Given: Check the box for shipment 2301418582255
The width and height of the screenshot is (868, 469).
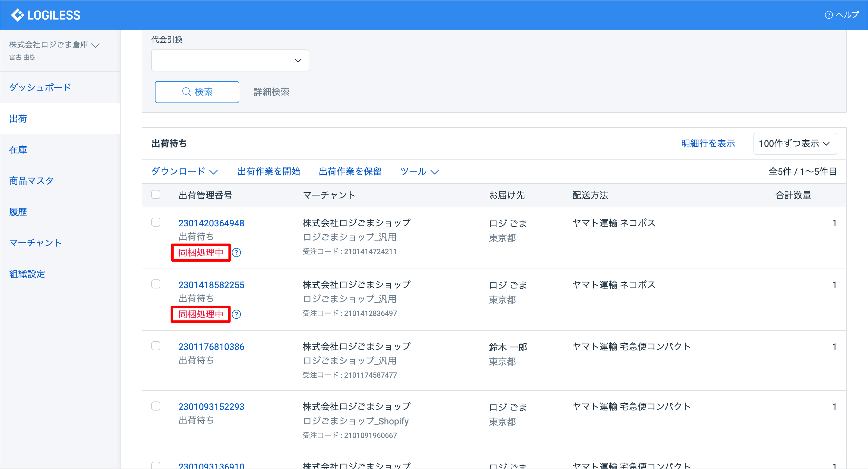Looking at the screenshot, I should point(156,284).
